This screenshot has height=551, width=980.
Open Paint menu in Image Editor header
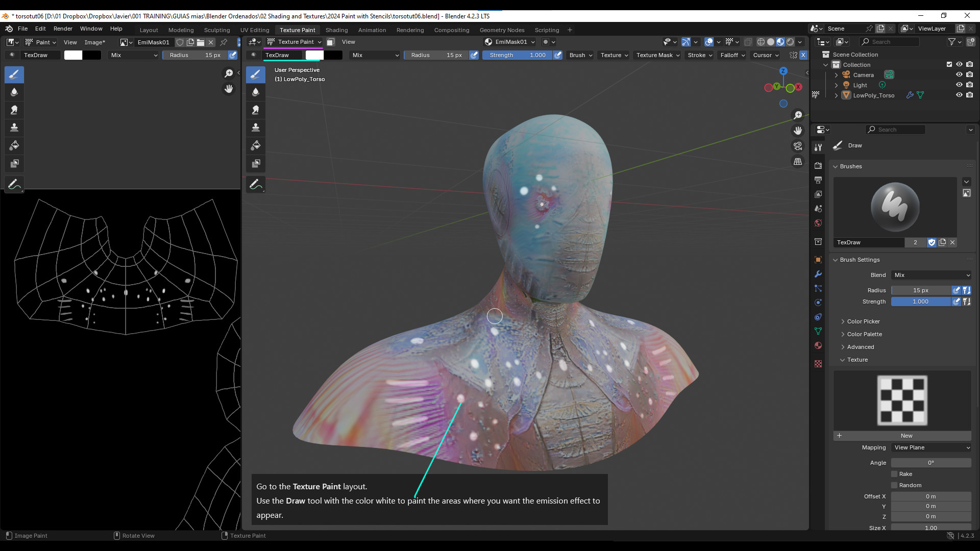point(40,42)
